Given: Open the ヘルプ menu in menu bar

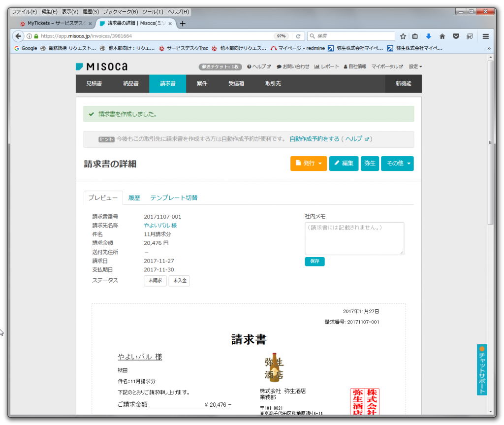Looking at the screenshot, I should (x=178, y=12).
